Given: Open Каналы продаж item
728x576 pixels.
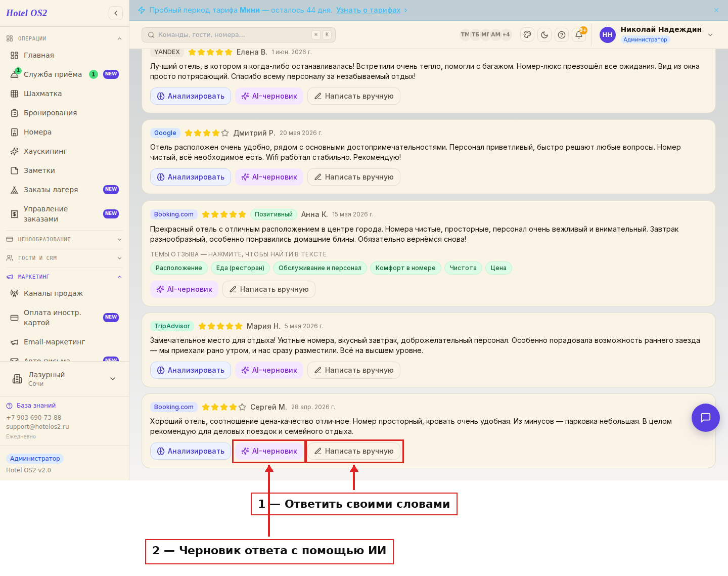Looking at the screenshot, I should (64, 293).
